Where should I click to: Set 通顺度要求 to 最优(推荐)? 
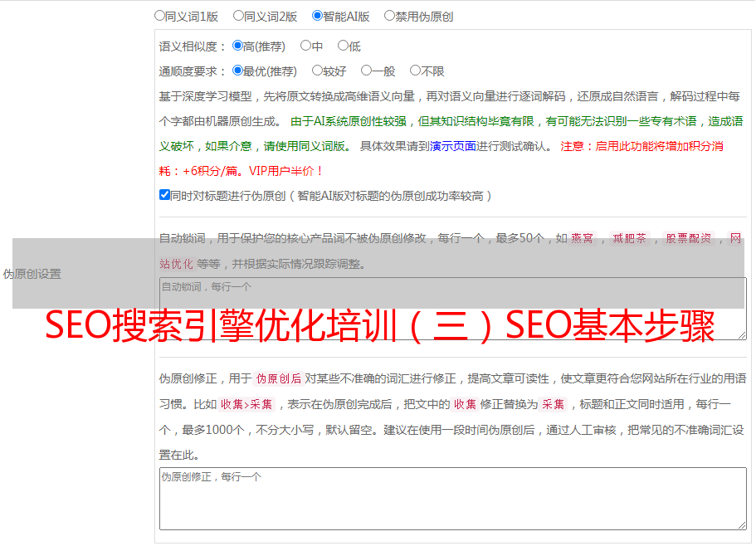[x=237, y=71]
